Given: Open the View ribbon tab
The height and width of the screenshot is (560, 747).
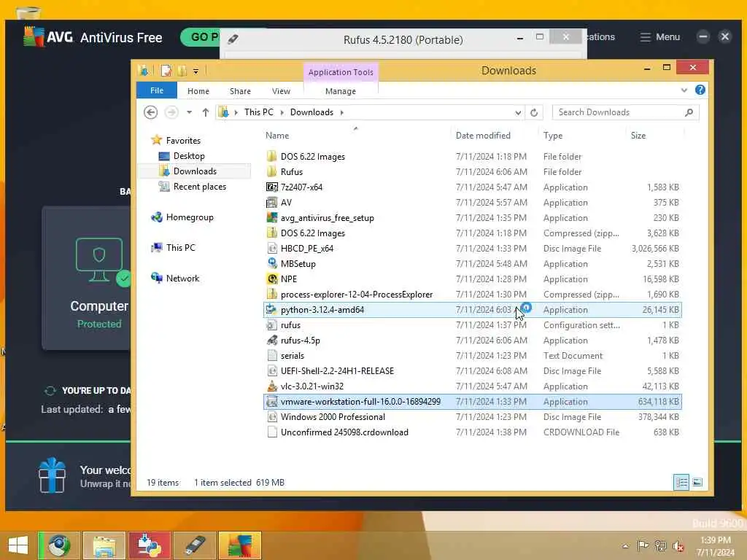Looking at the screenshot, I should [281, 91].
